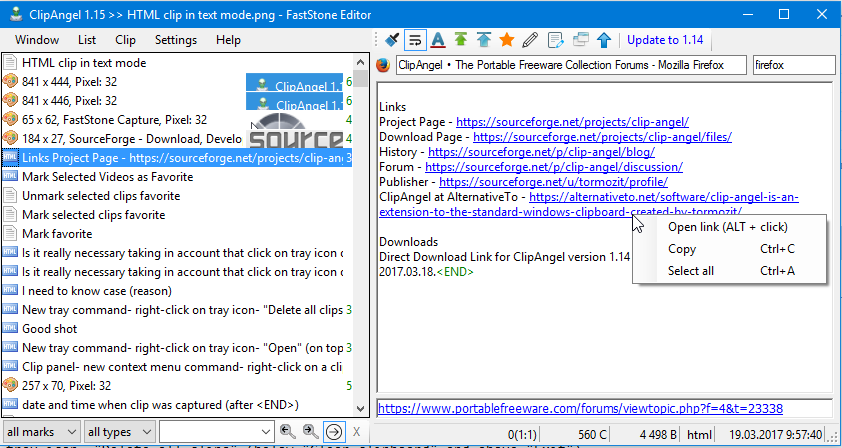Select the Unmark selected clips favorite row

177,196
